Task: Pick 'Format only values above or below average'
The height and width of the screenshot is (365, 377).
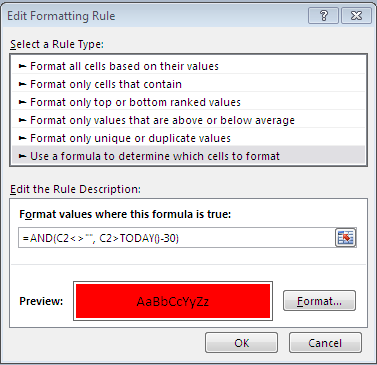Action: coord(189,120)
